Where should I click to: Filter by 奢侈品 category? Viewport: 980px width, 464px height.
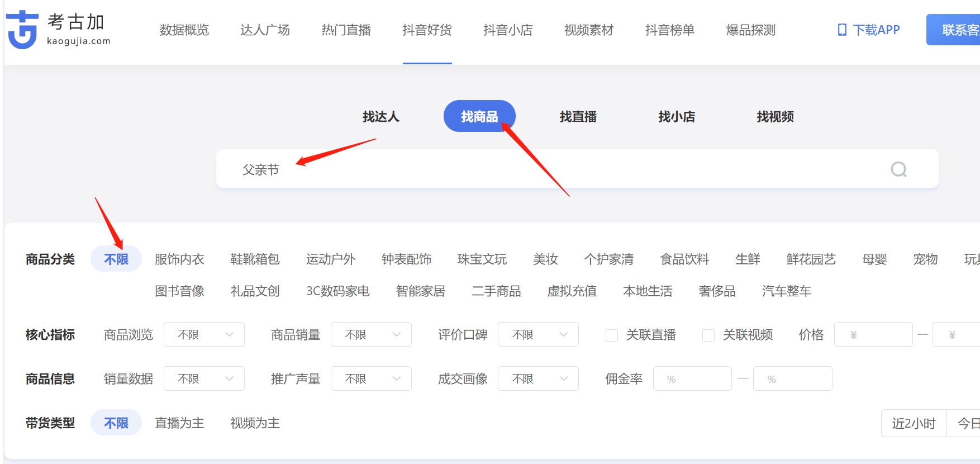point(717,291)
